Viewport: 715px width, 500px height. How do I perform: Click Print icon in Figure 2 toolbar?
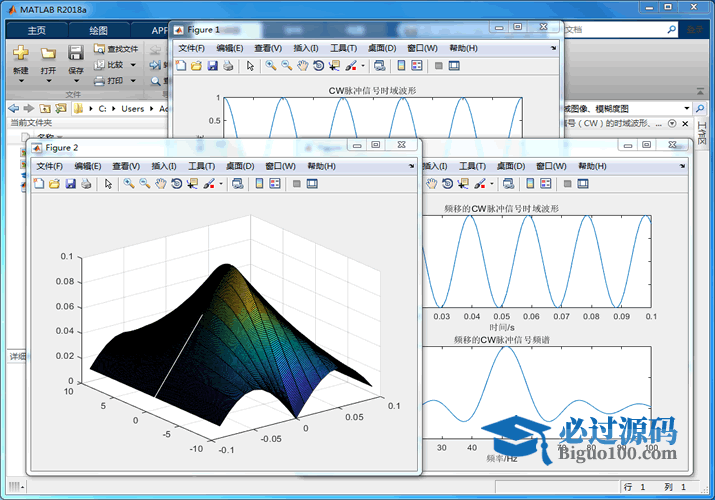(x=86, y=184)
